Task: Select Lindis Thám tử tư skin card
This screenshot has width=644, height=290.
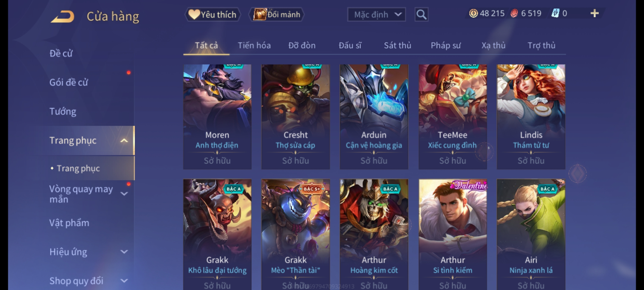Action: 531,117
